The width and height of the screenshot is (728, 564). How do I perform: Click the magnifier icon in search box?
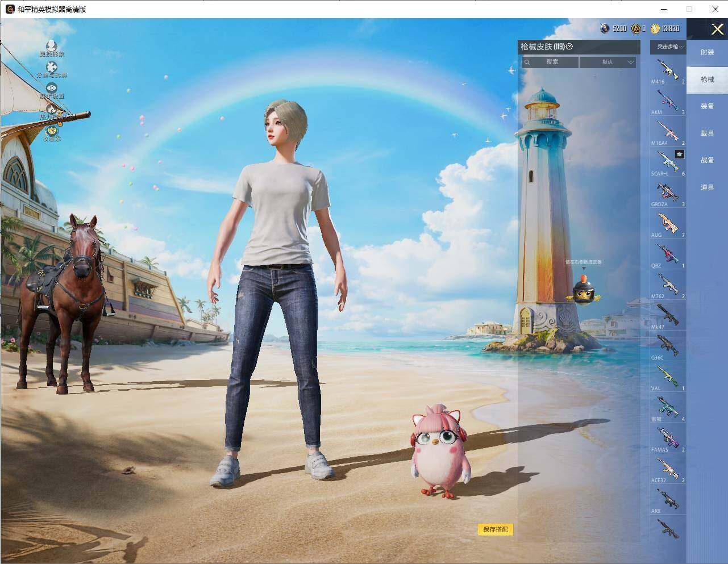pos(527,62)
